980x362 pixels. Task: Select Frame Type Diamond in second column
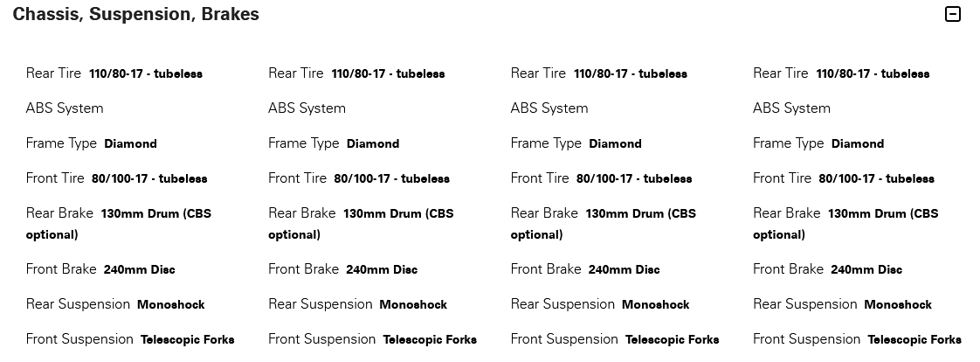click(x=334, y=143)
